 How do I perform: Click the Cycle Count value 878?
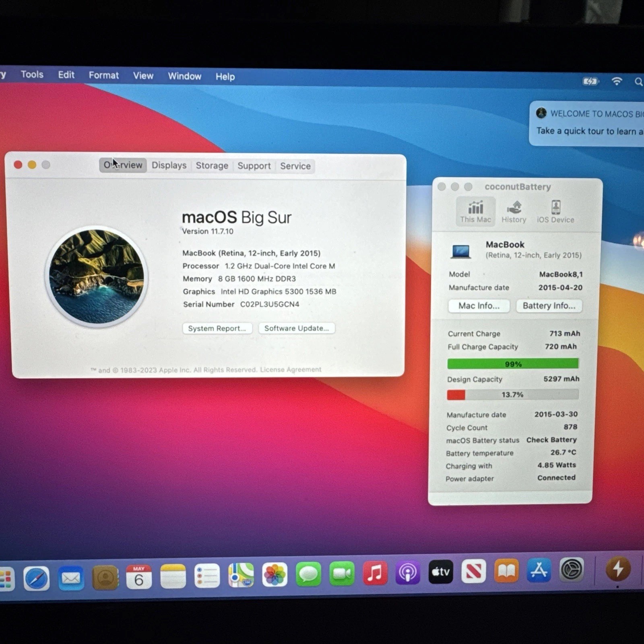tap(570, 427)
